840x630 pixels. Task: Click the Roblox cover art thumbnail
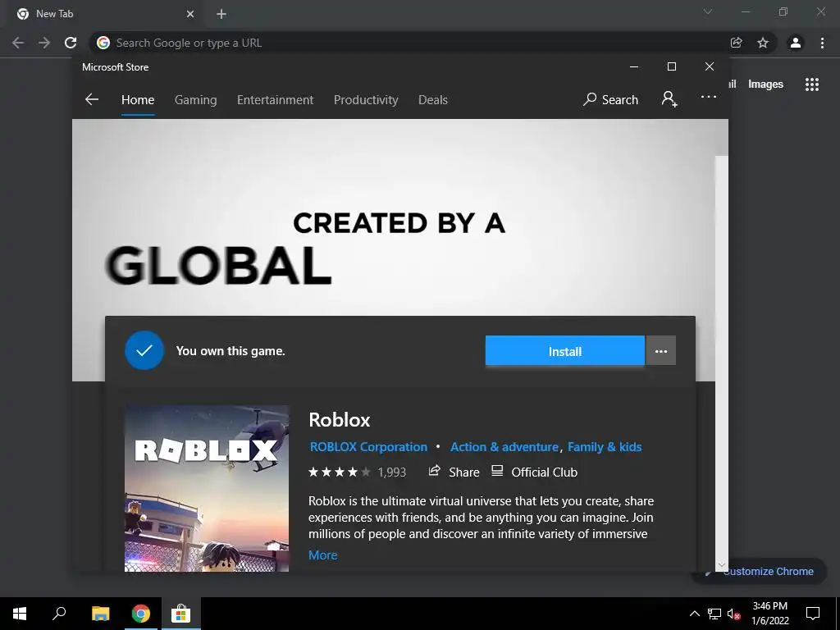tap(206, 488)
